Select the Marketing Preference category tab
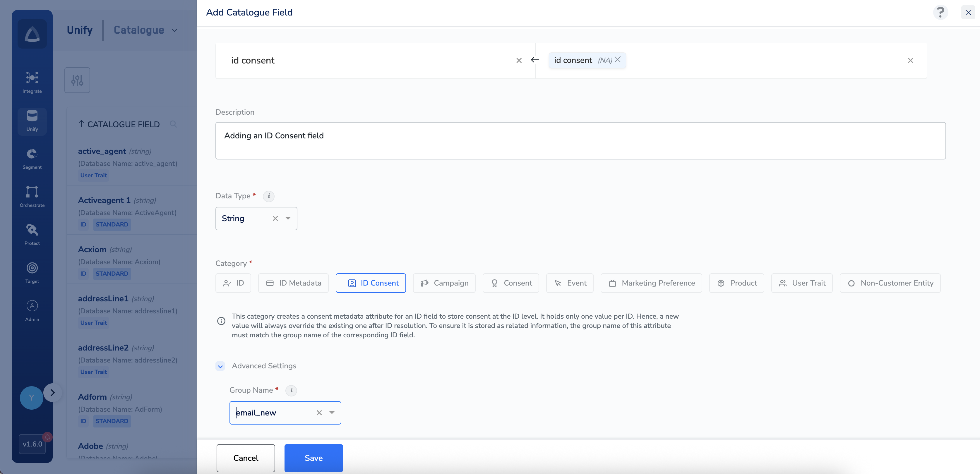Image resolution: width=980 pixels, height=474 pixels. pos(651,283)
